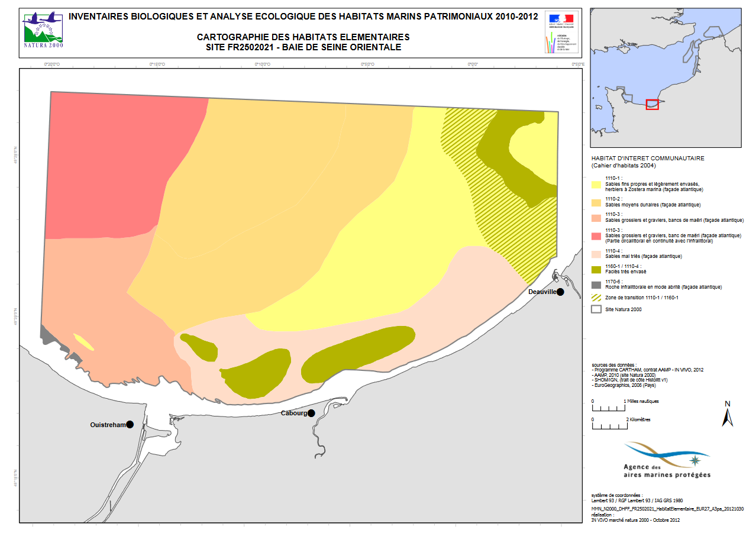Click the Site Natura 2000 legend box
Image resolution: width=756 pixels, height=533 pixels.
coord(596,309)
